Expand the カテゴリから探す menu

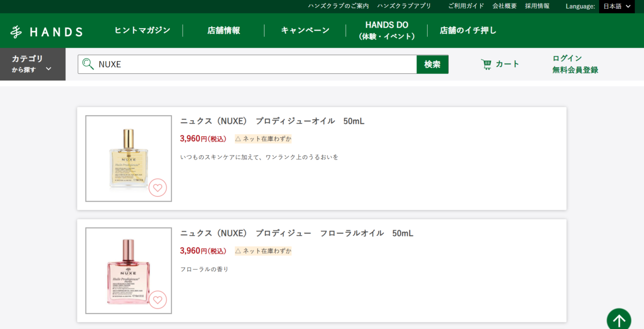click(x=33, y=64)
